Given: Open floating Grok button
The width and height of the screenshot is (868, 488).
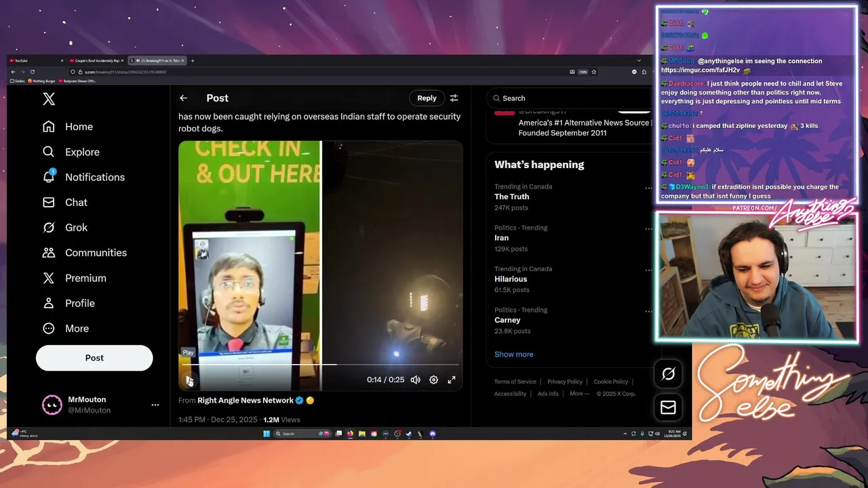Looking at the screenshot, I should coord(668,373).
